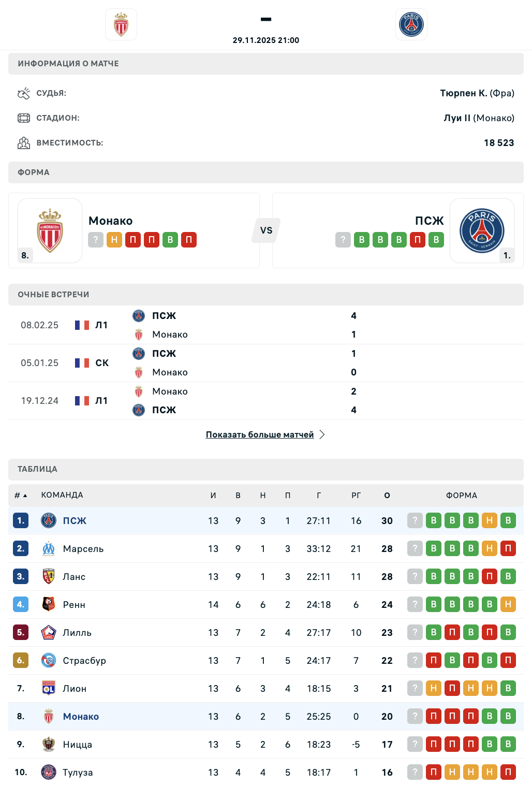The width and height of the screenshot is (532, 785).
Task: Click the PSG crest in the match header
Action: (411, 24)
